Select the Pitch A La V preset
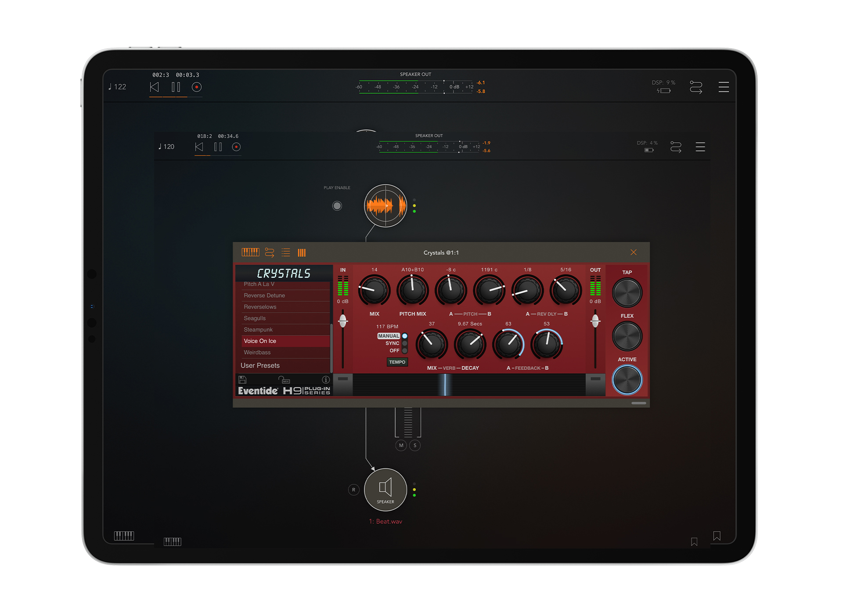This screenshot has width=843, height=616. pyautogui.click(x=285, y=285)
